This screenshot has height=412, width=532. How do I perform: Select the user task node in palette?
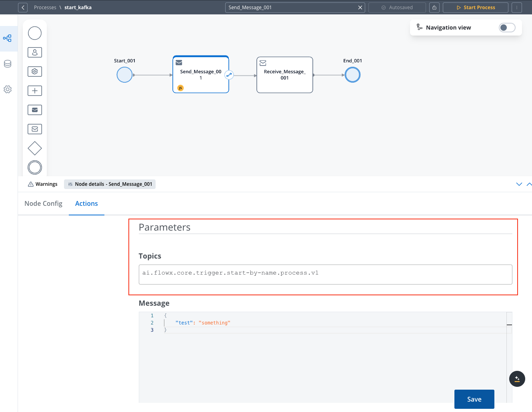[35, 52]
